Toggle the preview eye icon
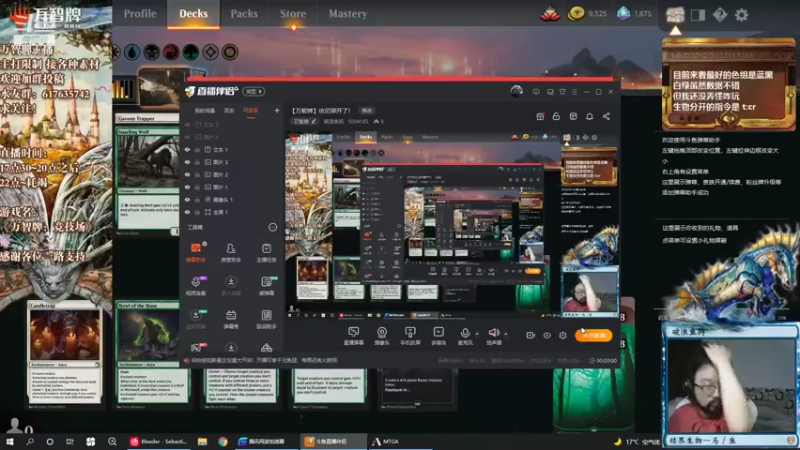Viewport: 800px width, 450px height. pos(547,335)
